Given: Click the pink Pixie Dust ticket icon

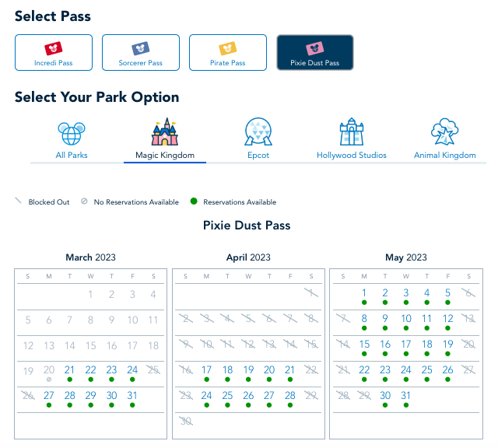Looking at the screenshot, I should (314, 48).
